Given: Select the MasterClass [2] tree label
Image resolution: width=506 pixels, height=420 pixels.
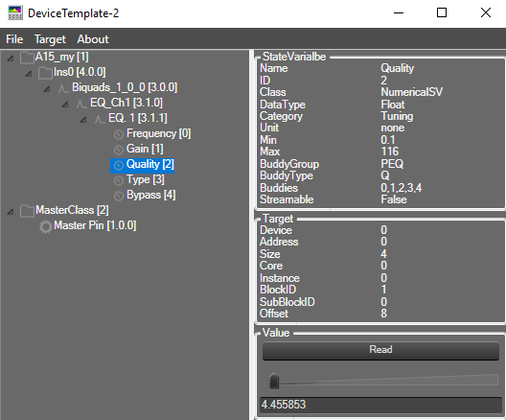Looking at the screenshot, I should point(72,210).
